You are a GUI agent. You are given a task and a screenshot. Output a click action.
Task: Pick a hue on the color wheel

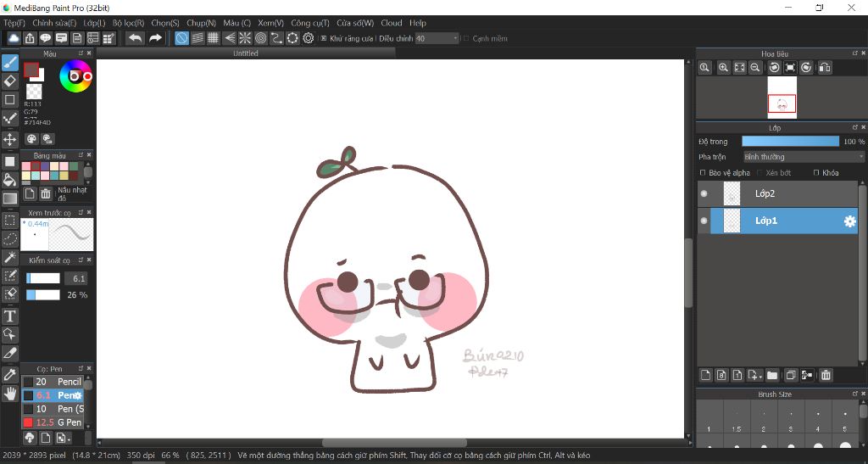tap(75, 75)
